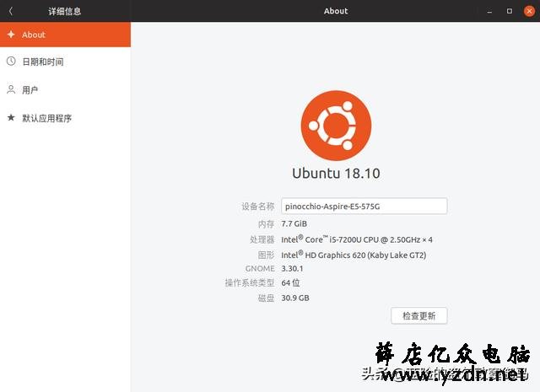Screen dimensions: 540x392
Task: Click the star icon beside About
Action: coord(11,35)
